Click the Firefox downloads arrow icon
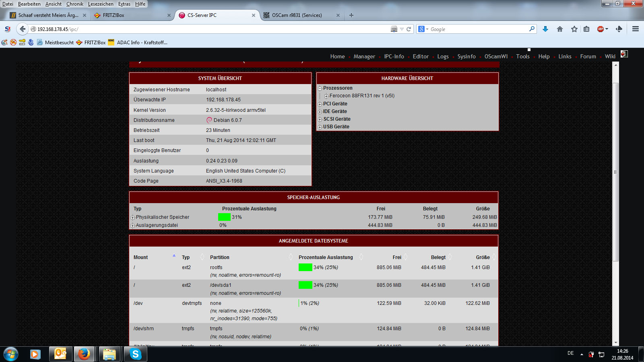 tap(545, 29)
